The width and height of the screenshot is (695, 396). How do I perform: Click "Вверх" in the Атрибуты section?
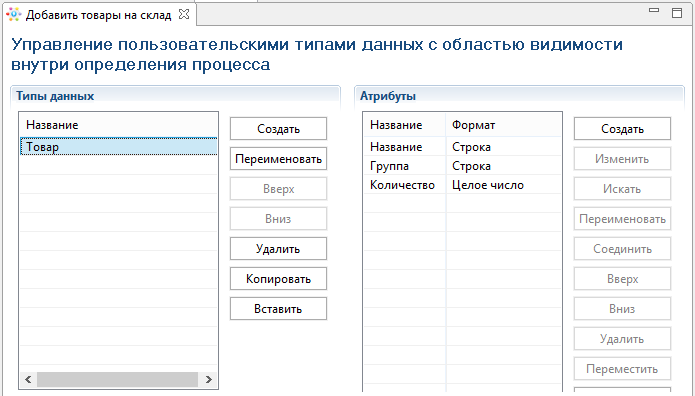click(622, 278)
